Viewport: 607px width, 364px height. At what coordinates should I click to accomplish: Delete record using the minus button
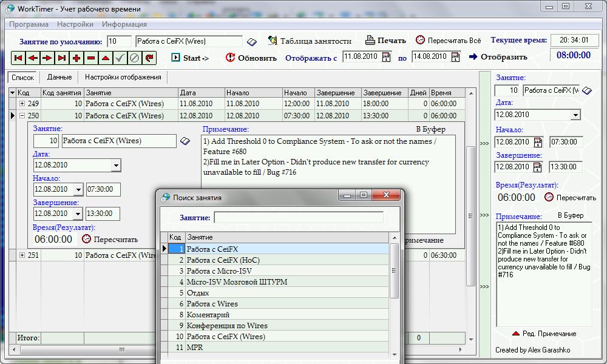(91, 58)
